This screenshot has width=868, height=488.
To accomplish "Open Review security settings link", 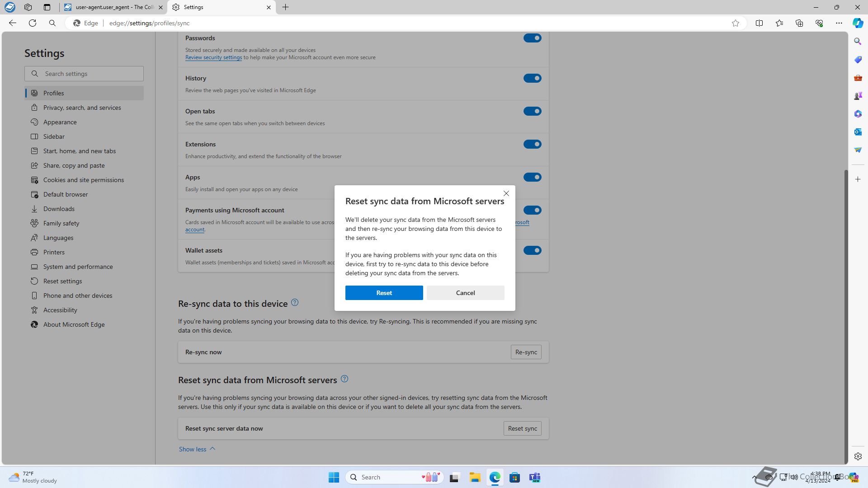I will tap(213, 57).
